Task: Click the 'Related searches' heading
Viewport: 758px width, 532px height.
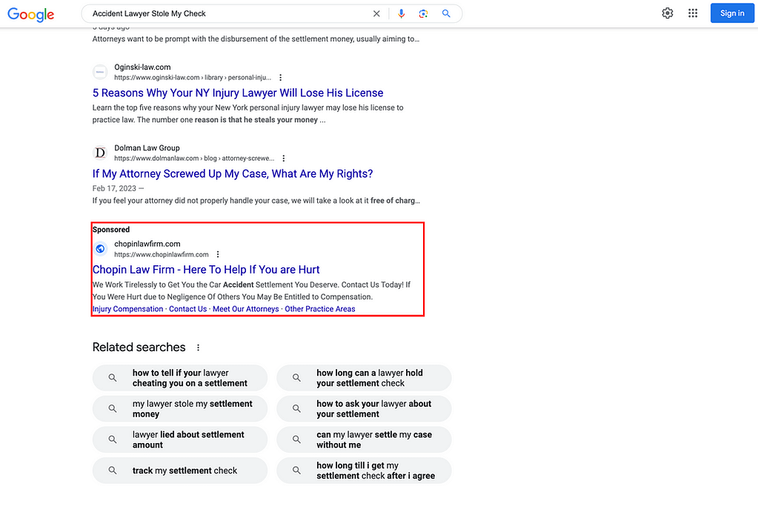Action: tap(139, 347)
